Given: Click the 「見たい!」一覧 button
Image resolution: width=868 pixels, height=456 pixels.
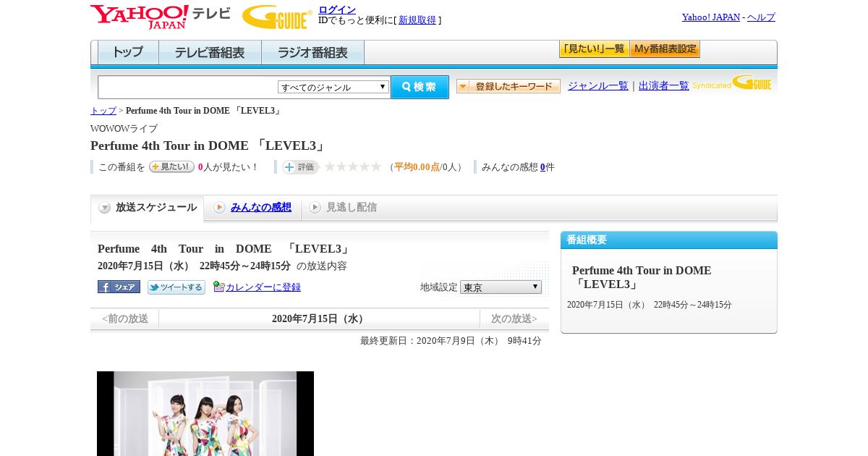Looking at the screenshot, I should 594,49.
